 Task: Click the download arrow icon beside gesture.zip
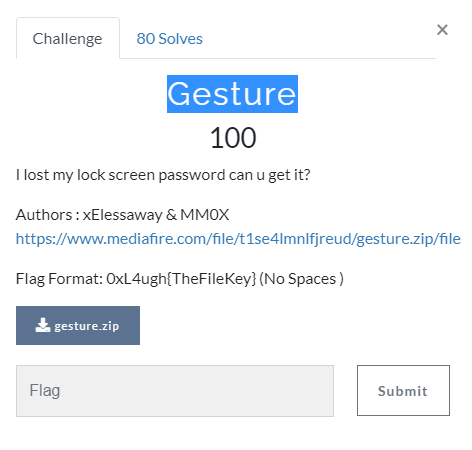pos(43,325)
